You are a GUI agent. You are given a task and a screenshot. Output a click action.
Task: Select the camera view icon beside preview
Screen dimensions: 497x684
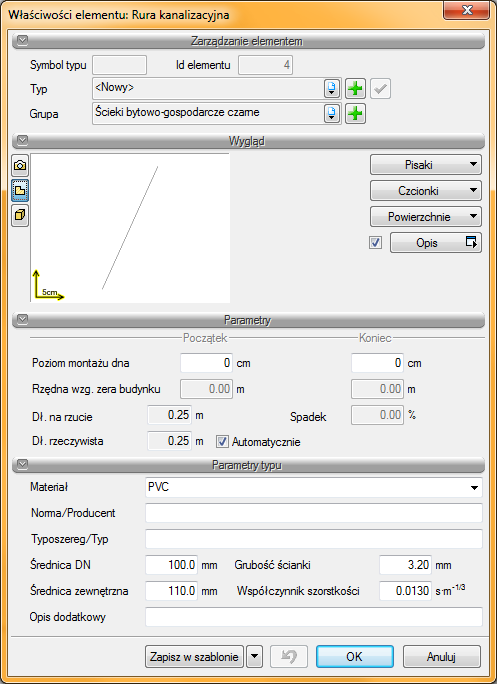(20, 165)
